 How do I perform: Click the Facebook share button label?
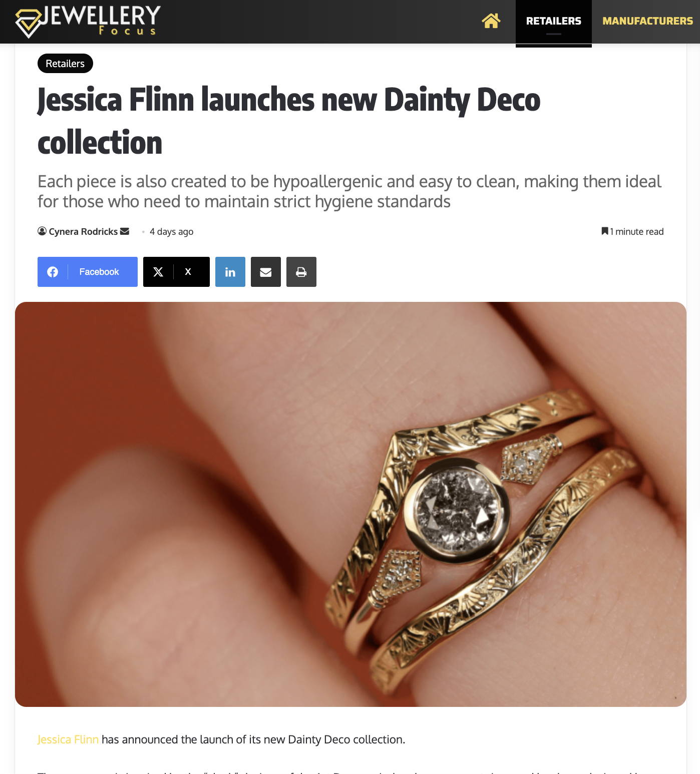[99, 272]
